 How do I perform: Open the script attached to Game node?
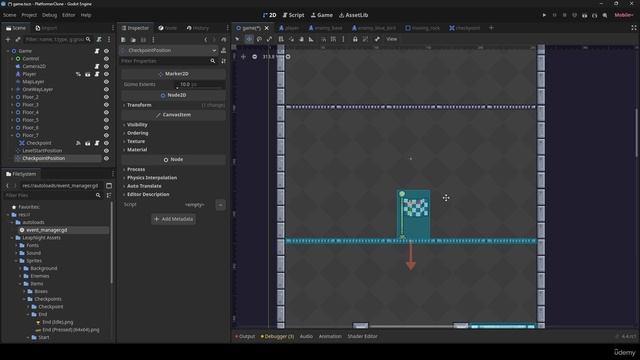[97, 51]
